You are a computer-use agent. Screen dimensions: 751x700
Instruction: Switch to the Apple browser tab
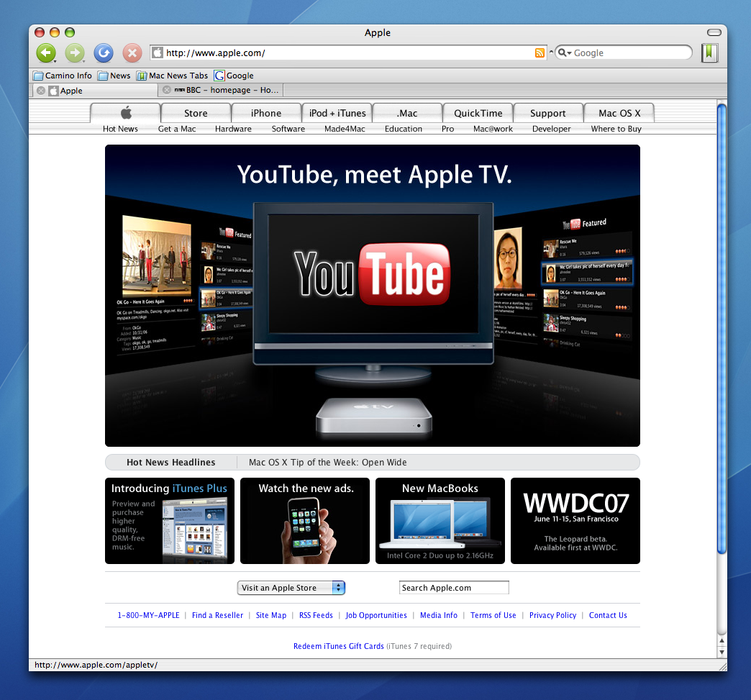[94, 91]
